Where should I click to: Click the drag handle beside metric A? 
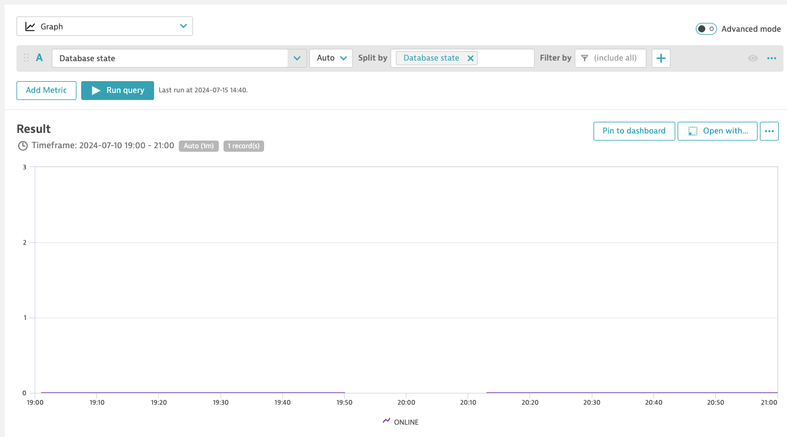[x=26, y=58]
